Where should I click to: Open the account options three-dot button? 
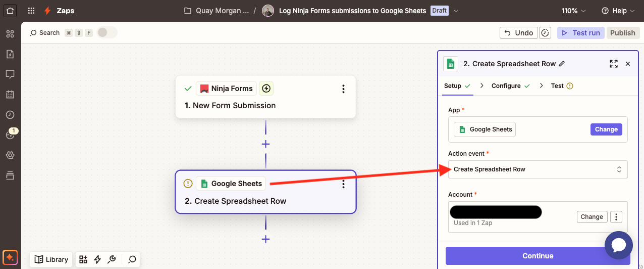coord(616,217)
